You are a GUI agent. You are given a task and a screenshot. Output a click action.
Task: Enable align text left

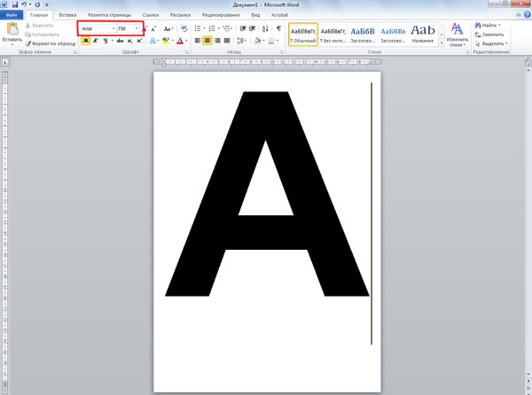click(198, 41)
